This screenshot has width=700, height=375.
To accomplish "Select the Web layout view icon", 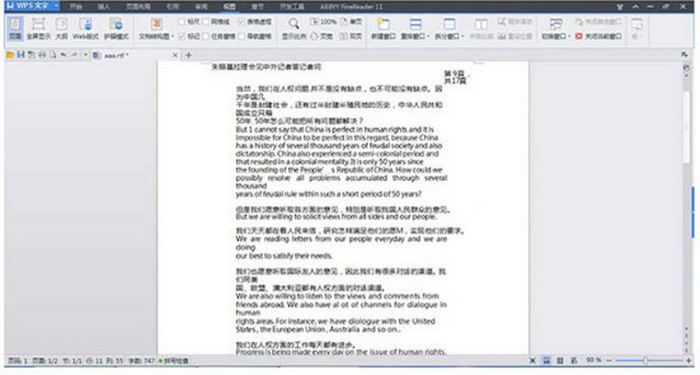I will [x=85, y=29].
